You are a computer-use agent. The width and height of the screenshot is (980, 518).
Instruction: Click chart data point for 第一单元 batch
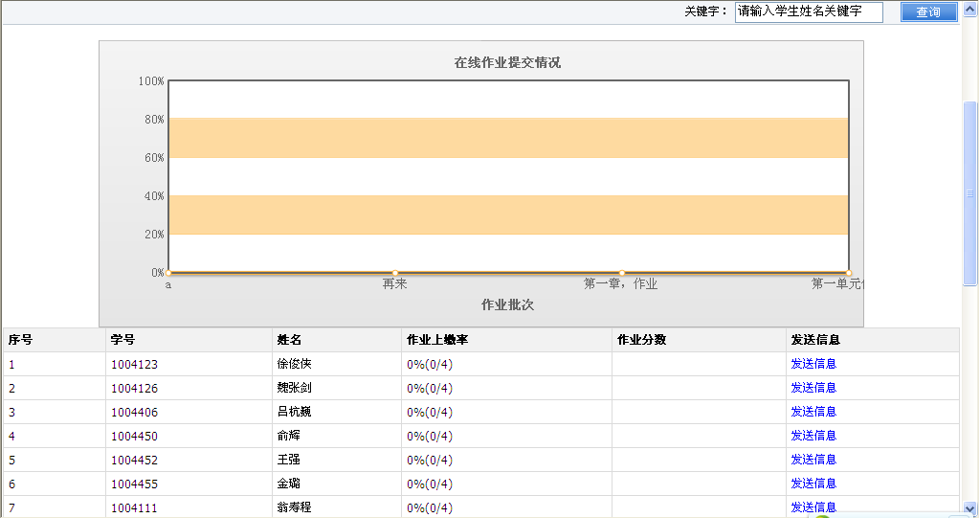(848, 273)
